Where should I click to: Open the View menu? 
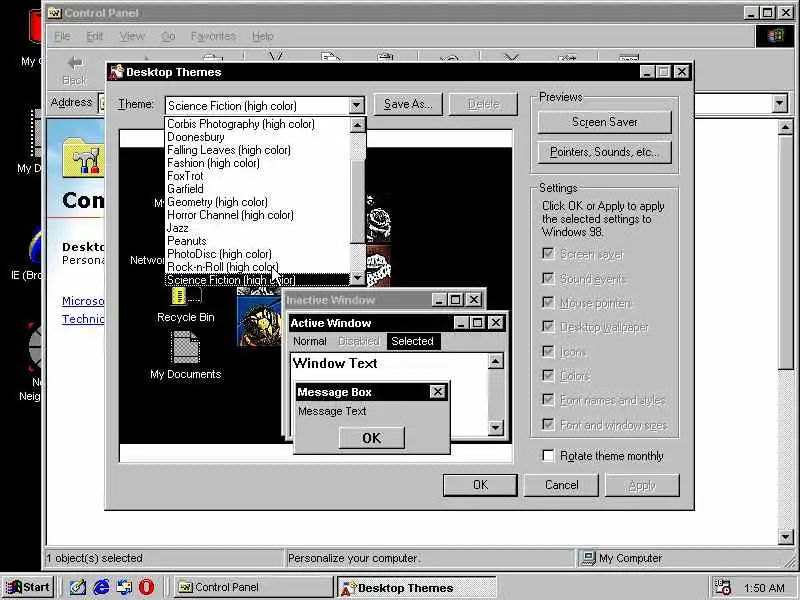pos(132,36)
